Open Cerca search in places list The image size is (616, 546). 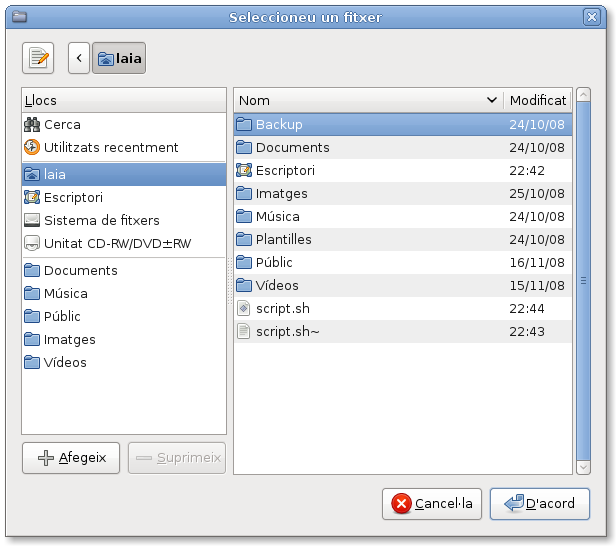(x=62, y=125)
